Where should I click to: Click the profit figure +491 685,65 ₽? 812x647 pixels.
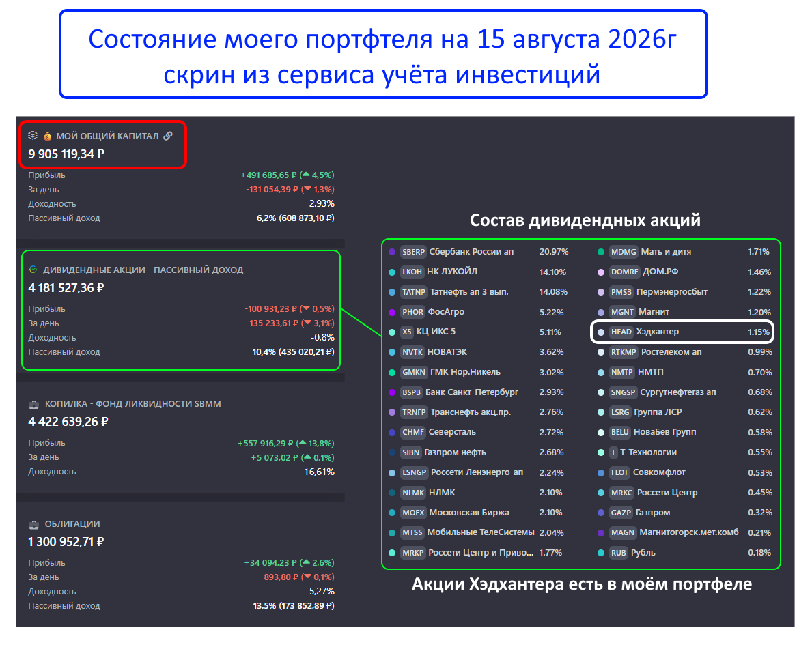(x=269, y=175)
